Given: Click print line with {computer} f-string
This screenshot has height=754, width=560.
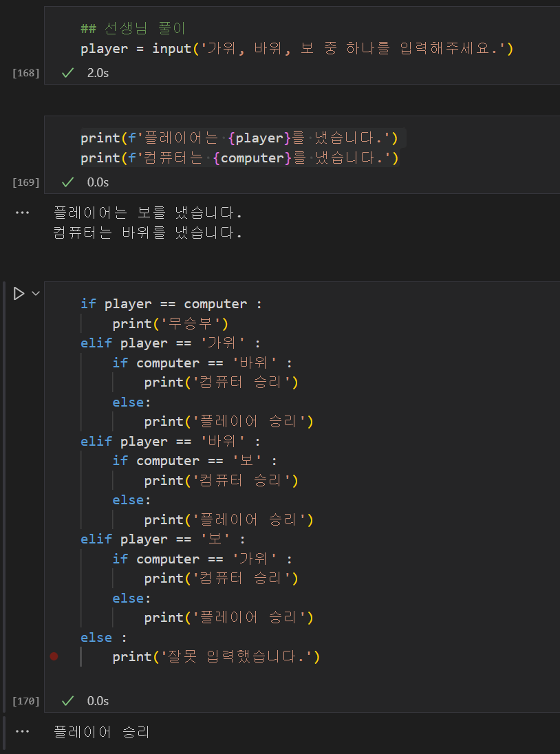Looking at the screenshot, I should click(x=239, y=158).
